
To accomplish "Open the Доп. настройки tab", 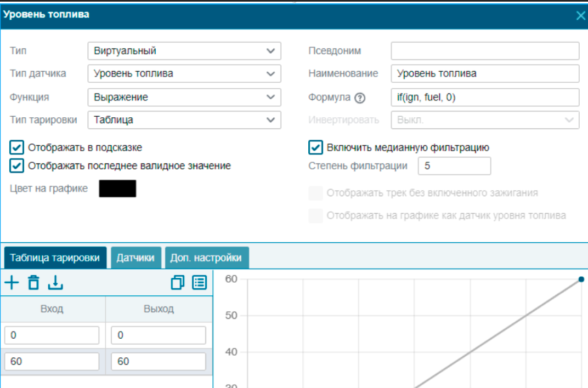I will pyautogui.click(x=207, y=258).
